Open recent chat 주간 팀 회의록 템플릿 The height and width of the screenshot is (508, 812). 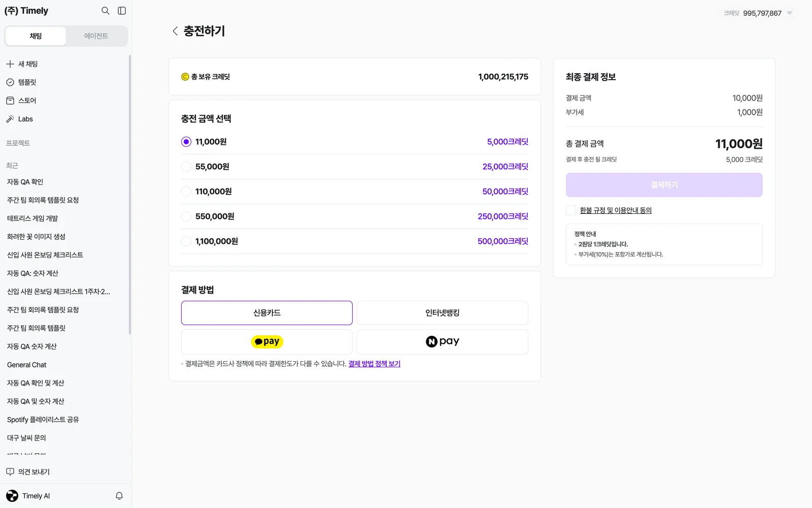point(36,328)
